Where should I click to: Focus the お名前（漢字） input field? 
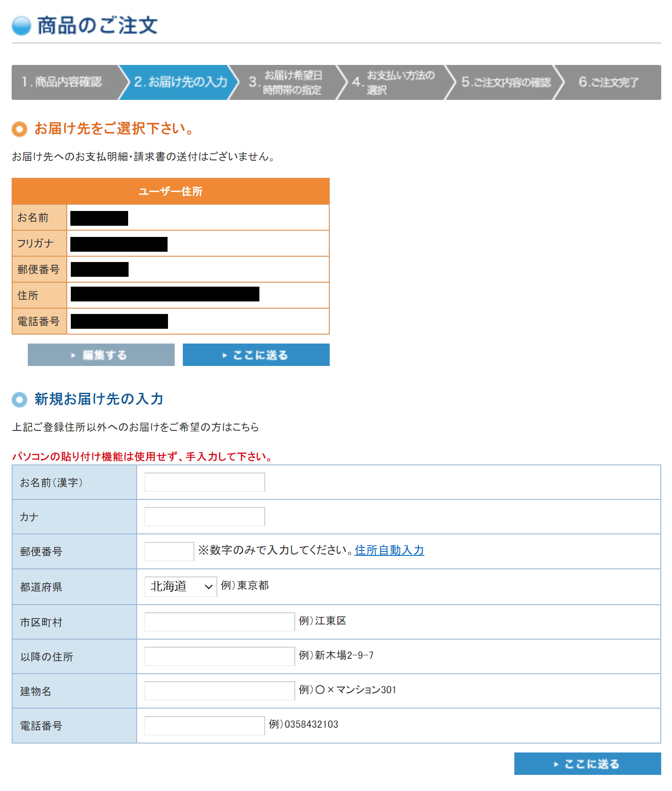pyautogui.click(x=205, y=482)
